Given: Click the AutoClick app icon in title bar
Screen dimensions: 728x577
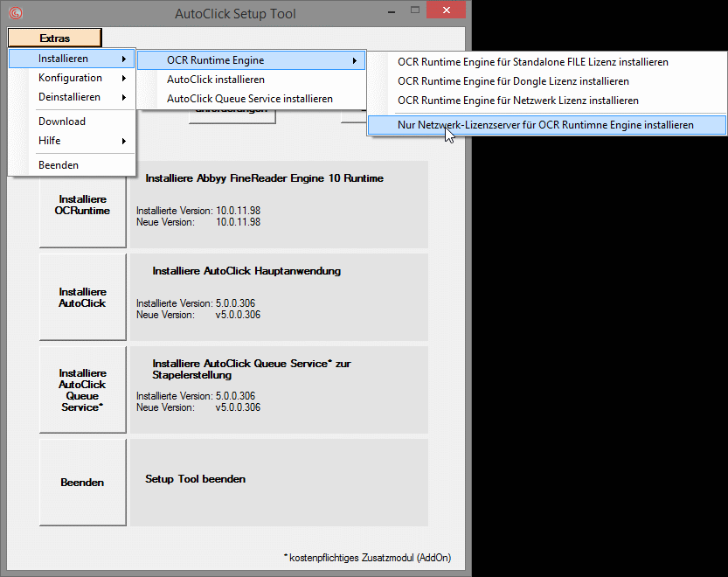Looking at the screenshot, I should point(16,13).
